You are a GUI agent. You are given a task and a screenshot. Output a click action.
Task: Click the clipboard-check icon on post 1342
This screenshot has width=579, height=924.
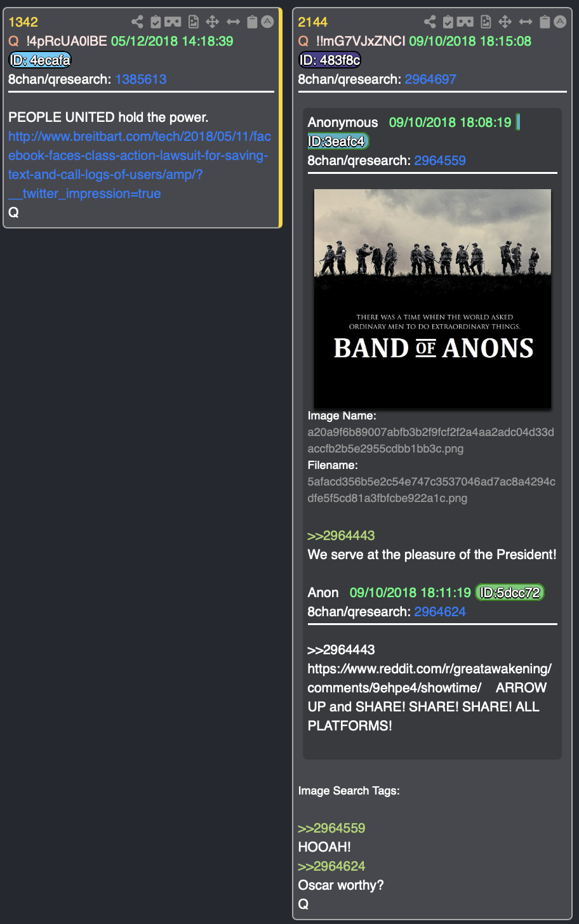coord(156,22)
